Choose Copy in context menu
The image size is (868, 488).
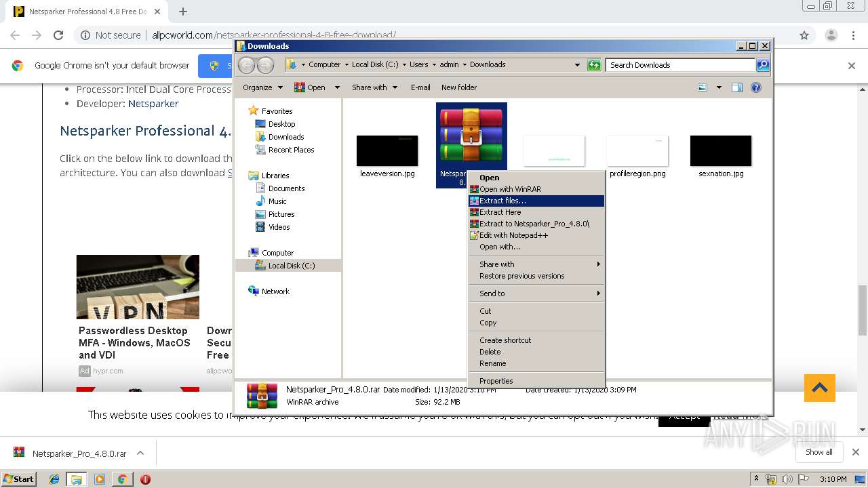(x=536, y=323)
